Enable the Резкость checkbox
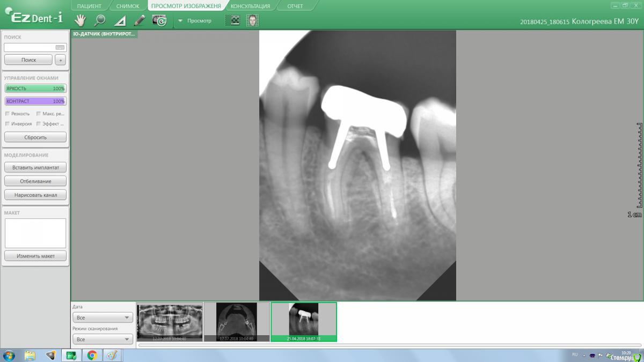The image size is (644, 362). (x=8, y=114)
